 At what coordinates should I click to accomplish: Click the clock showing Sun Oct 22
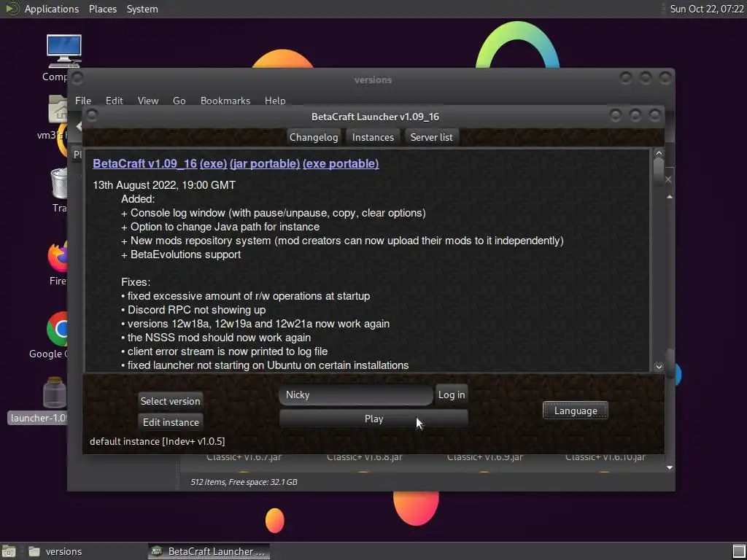coord(706,9)
